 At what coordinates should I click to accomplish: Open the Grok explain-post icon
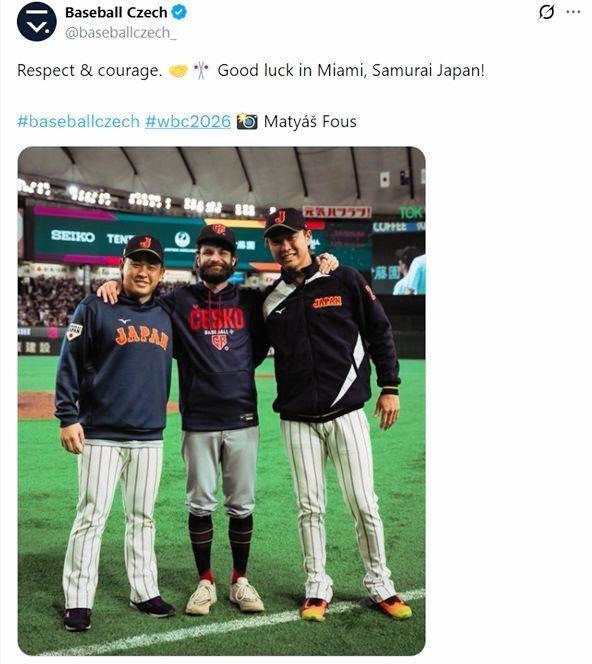coord(546,12)
